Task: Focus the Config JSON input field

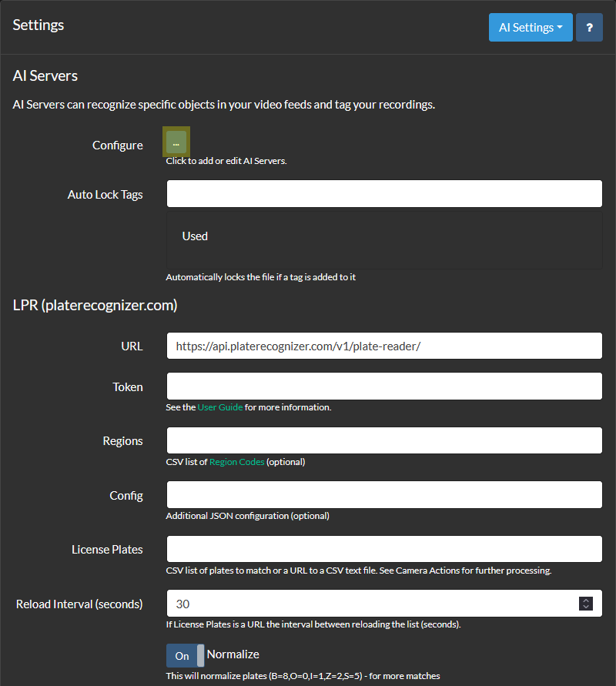Action: [x=384, y=495]
